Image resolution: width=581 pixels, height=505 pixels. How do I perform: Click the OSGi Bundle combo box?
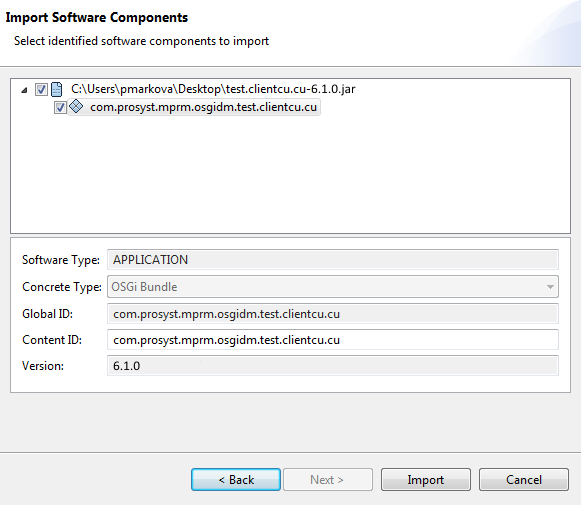(x=332, y=287)
